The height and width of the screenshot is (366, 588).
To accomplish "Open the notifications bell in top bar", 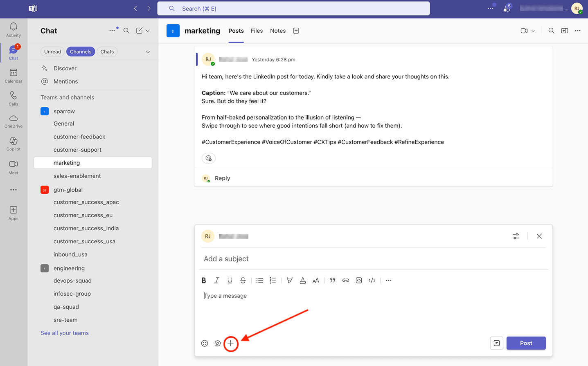I will coord(507,9).
